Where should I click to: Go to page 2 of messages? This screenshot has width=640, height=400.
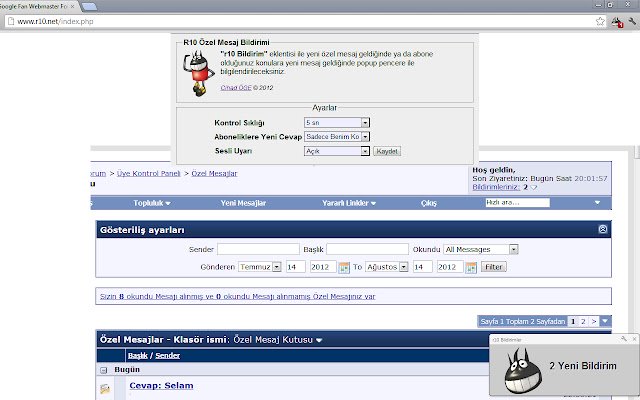point(583,322)
